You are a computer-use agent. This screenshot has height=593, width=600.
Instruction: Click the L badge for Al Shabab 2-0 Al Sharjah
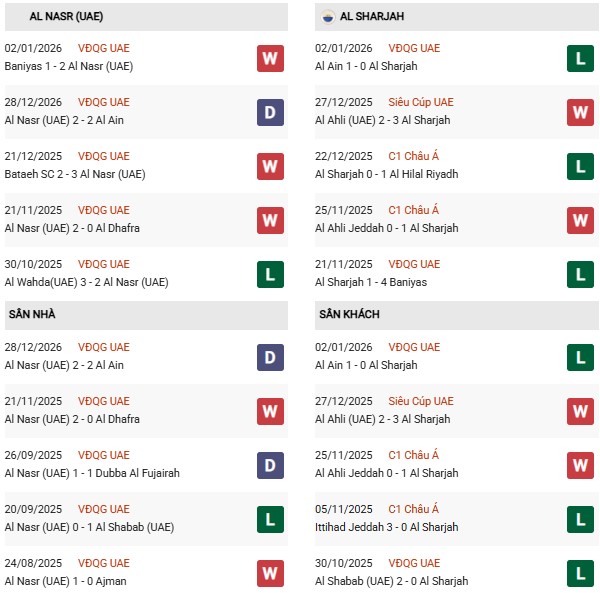[580, 573]
